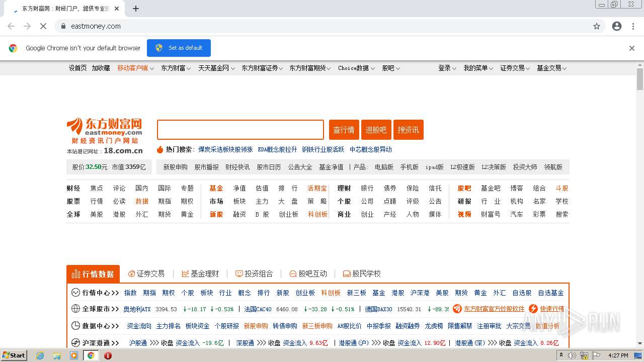The image size is (644, 362).
Task: Close the eastmoney browser tab
Action: [117, 9]
